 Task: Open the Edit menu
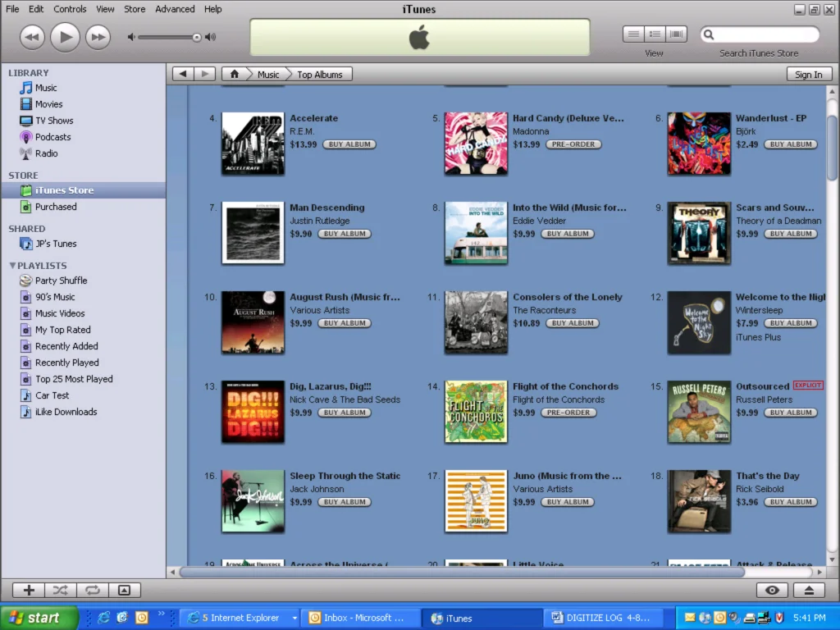[x=36, y=9]
